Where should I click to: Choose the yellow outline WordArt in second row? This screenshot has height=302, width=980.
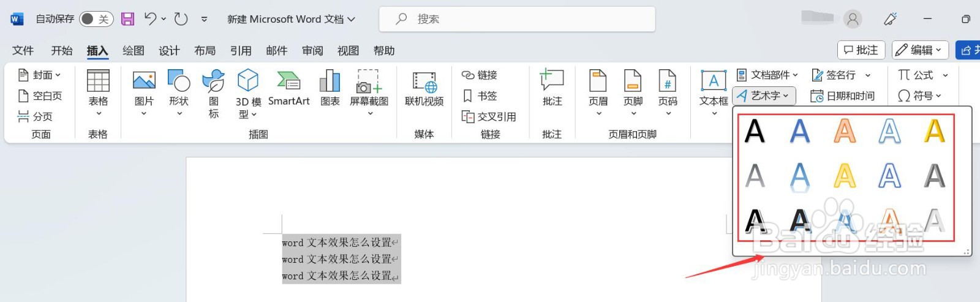(845, 176)
